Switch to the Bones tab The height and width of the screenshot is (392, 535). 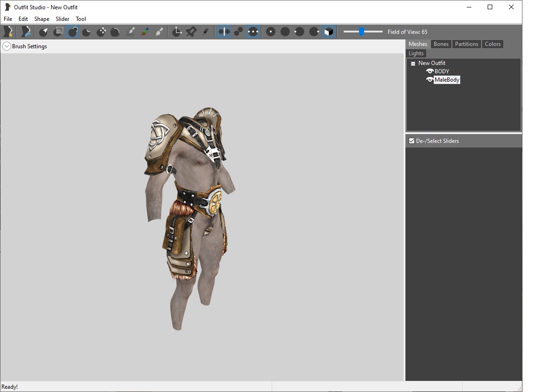[x=441, y=44]
